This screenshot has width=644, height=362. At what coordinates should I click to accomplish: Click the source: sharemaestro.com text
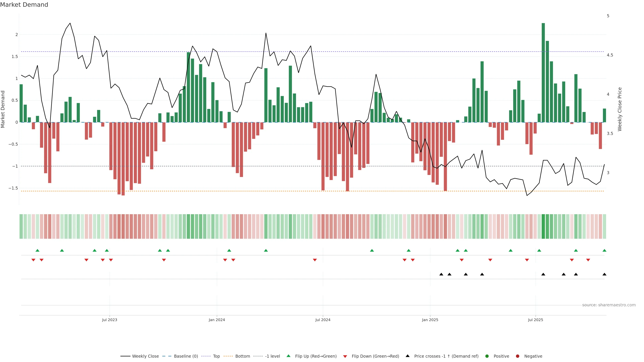coord(609,305)
